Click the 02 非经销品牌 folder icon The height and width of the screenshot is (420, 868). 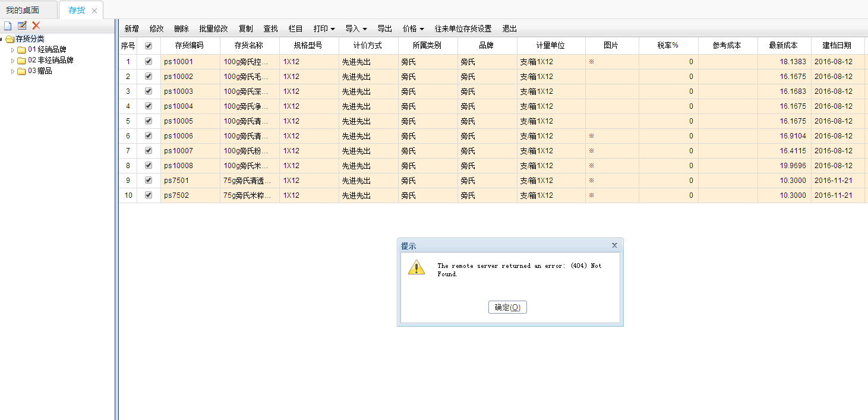click(x=22, y=61)
